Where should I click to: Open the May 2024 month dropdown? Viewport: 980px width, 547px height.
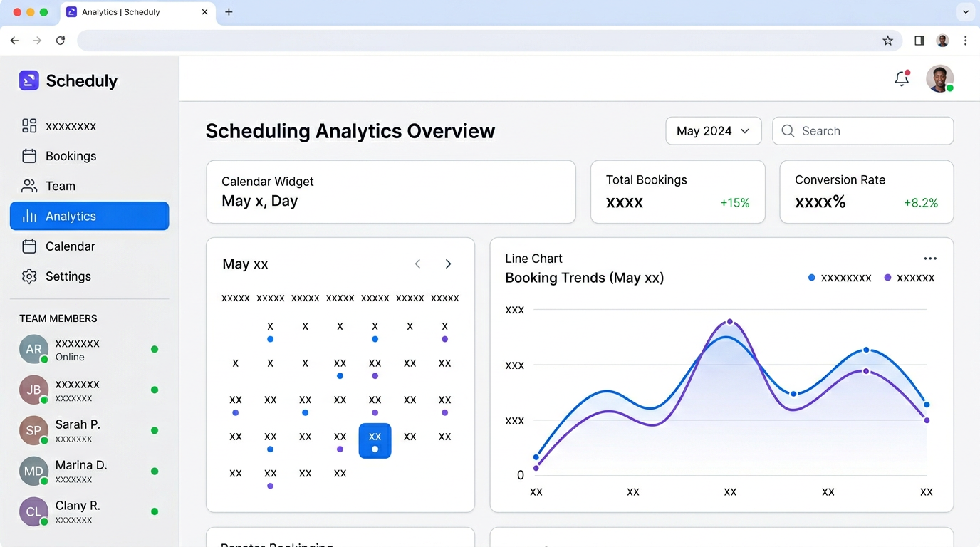tap(713, 131)
